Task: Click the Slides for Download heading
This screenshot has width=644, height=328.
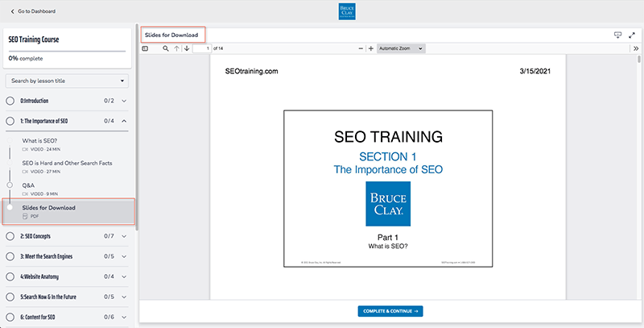Action: click(171, 35)
